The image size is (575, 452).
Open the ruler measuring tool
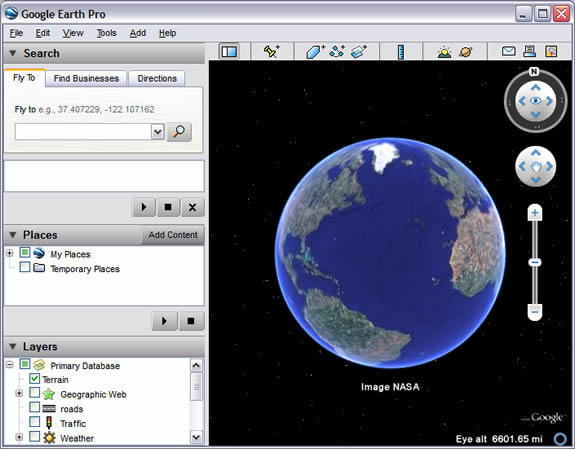pos(401,52)
